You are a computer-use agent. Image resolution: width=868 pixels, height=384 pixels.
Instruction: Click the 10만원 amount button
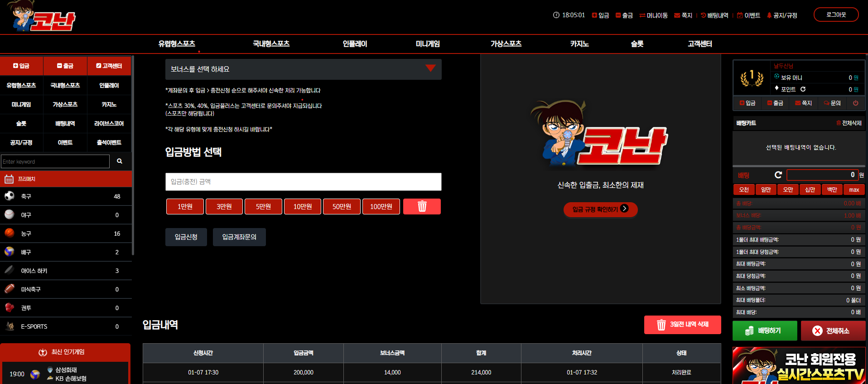[303, 207]
